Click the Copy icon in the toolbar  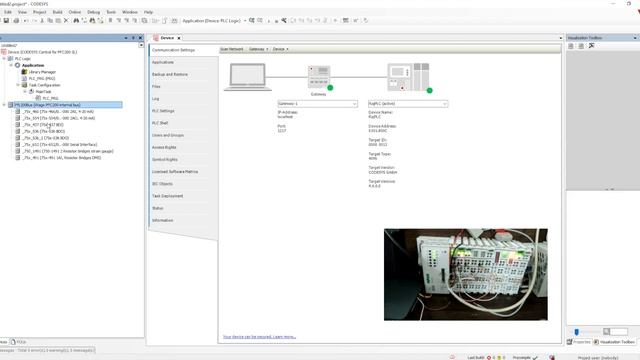click(x=50, y=20)
